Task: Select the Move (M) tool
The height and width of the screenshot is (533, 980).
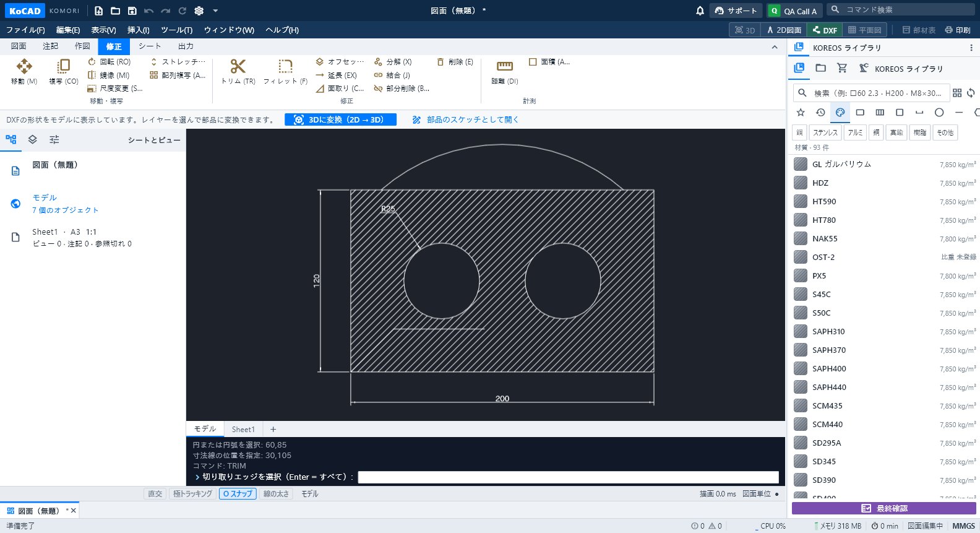Action: [x=24, y=71]
